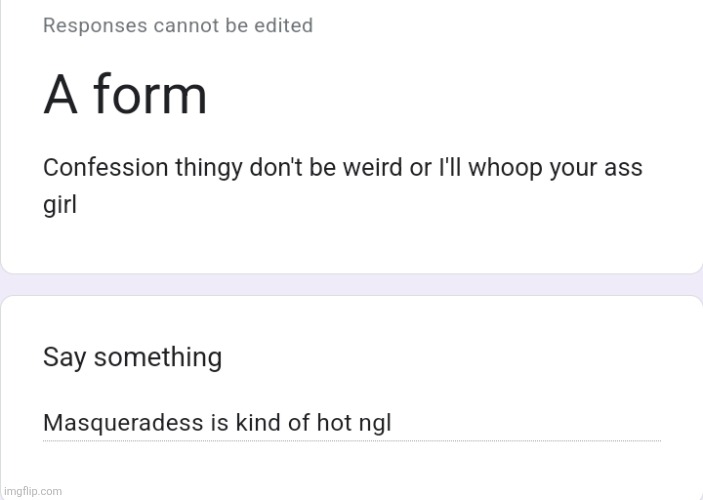Click the word "edited" in the notice
Viewport: 703px width, 500px height.
tap(283, 26)
